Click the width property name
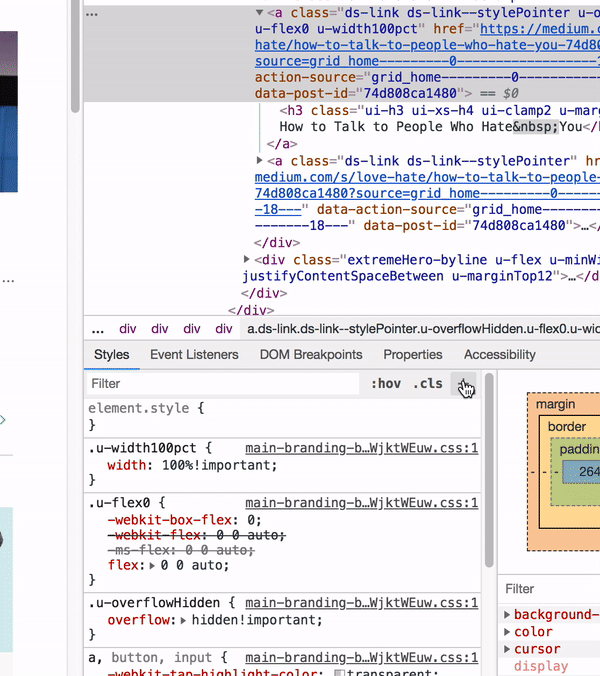600x676 pixels. pyautogui.click(x=127, y=465)
